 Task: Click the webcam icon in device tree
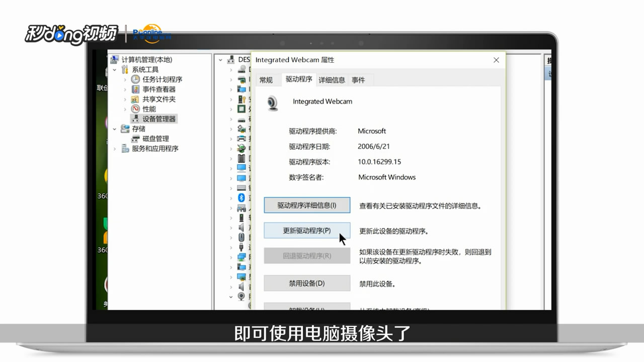pyautogui.click(x=242, y=296)
